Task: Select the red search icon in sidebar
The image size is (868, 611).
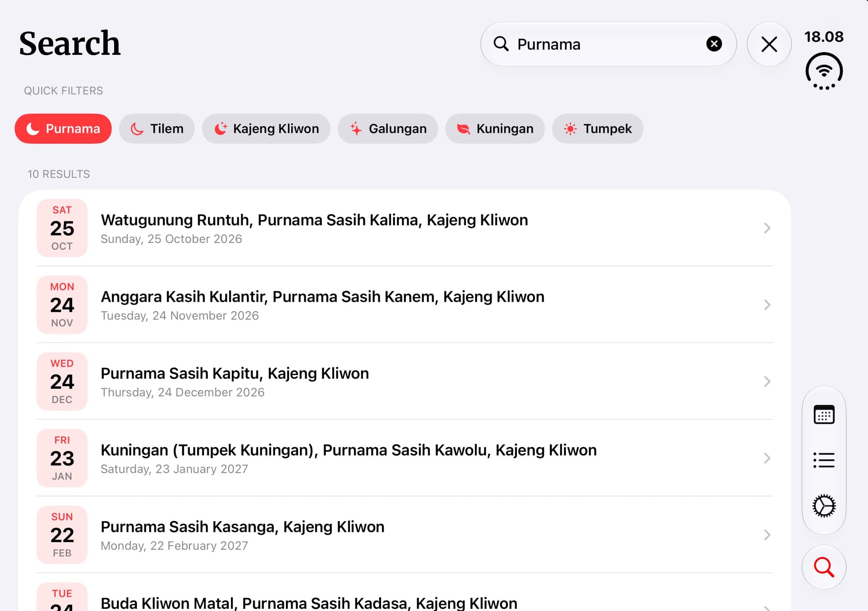Action: [x=824, y=567]
